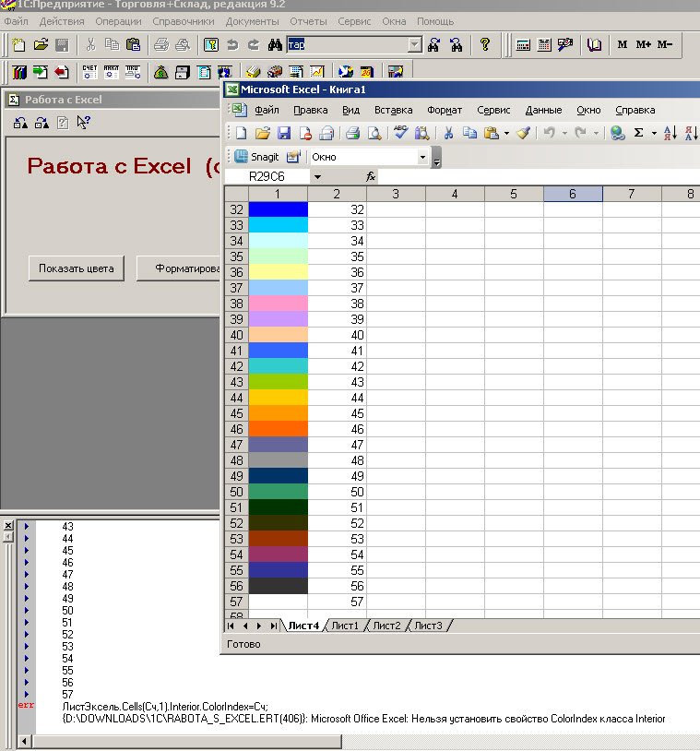Click the Open file icon in 1C toolbar
The width and height of the screenshot is (700, 751).
[41, 44]
